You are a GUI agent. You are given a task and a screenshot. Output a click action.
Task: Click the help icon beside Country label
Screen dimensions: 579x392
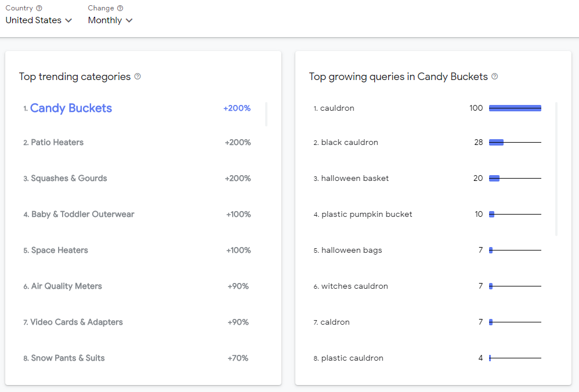pos(39,8)
